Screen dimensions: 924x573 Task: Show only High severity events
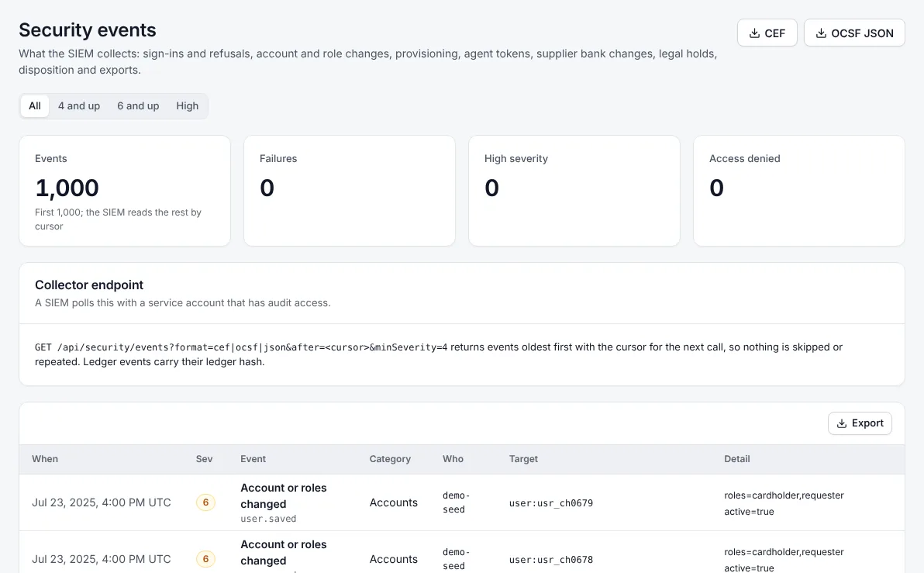coord(188,106)
